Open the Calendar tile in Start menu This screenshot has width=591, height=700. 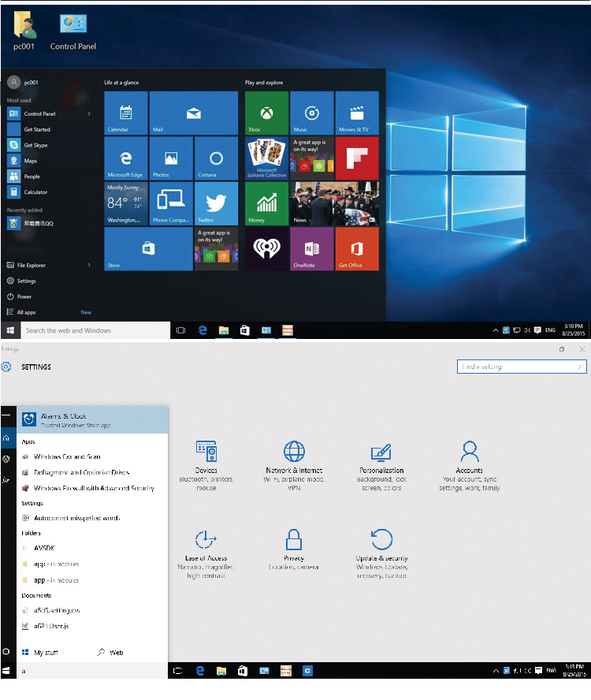point(126,113)
